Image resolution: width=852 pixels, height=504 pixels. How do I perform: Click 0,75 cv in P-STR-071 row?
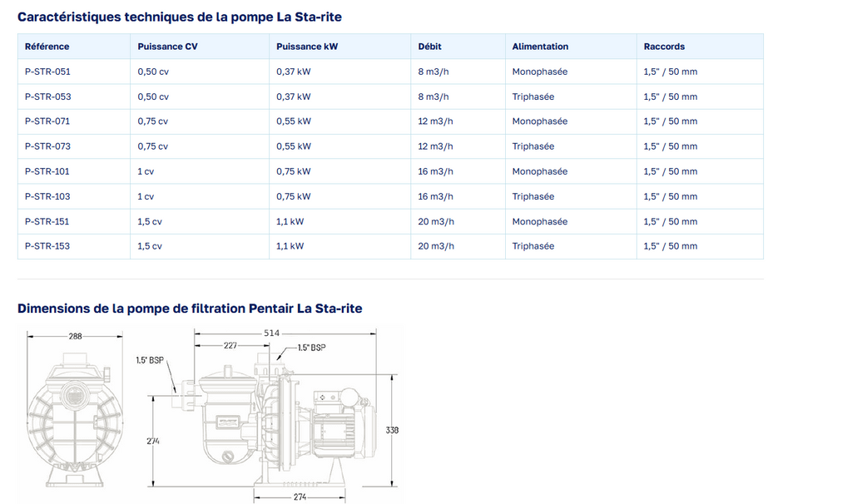(x=153, y=121)
